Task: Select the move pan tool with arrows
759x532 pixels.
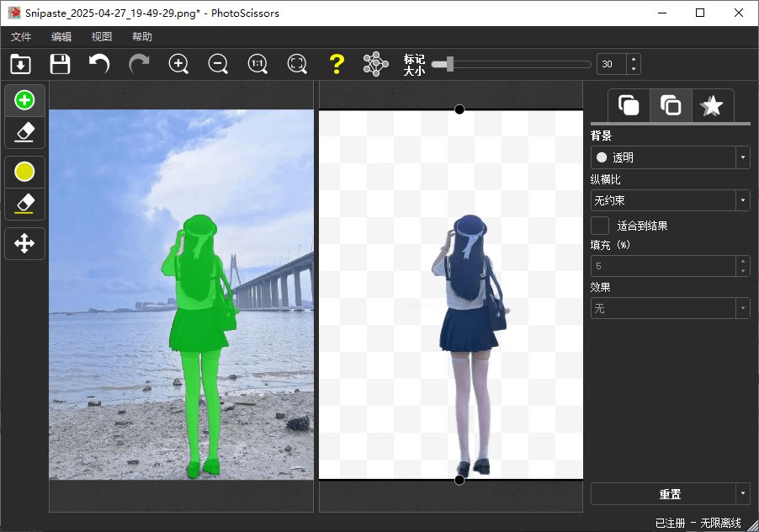Action: pos(25,244)
